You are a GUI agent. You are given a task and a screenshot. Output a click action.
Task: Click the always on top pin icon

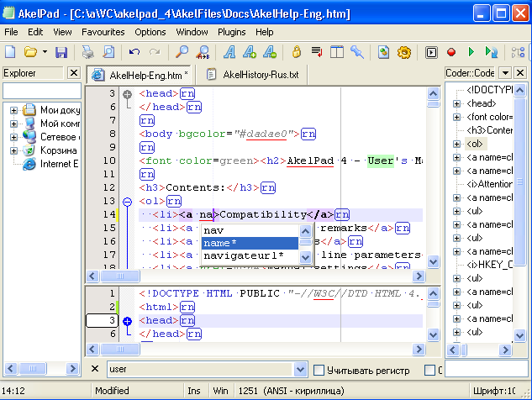click(x=357, y=52)
